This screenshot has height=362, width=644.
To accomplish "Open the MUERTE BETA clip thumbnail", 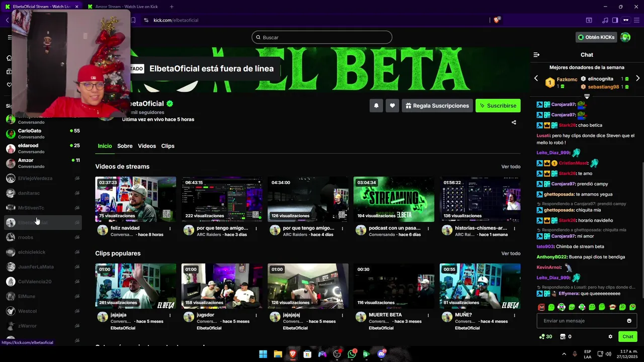I will [x=394, y=286].
